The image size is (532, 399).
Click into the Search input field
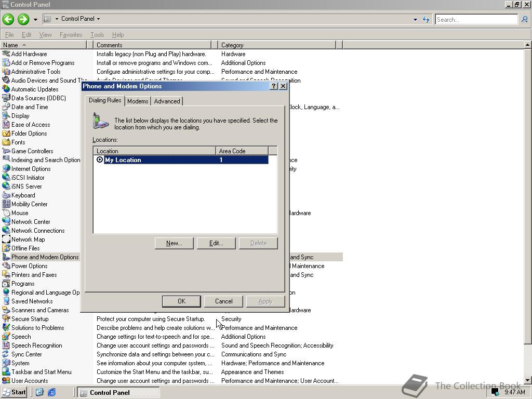tap(476, 19)
